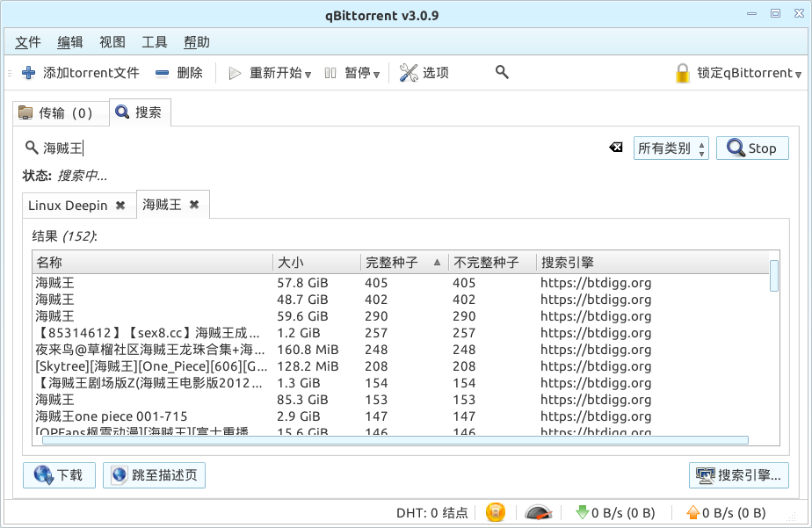
Task: Select the 海贼王剧场版Z result row
Action: 401,383
